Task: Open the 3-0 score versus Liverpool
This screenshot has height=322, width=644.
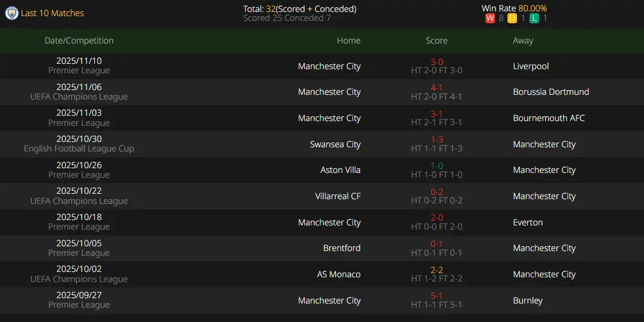Action: coord(436,62)
